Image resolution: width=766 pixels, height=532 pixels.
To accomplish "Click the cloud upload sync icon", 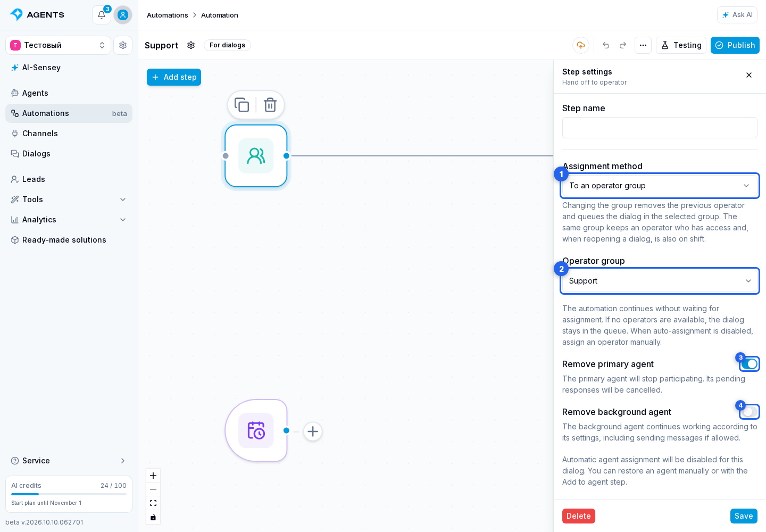I will 581,45.
